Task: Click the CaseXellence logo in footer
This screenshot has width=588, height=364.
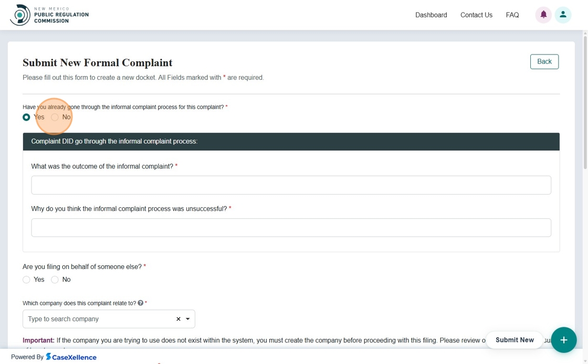Action: [71, 357]
